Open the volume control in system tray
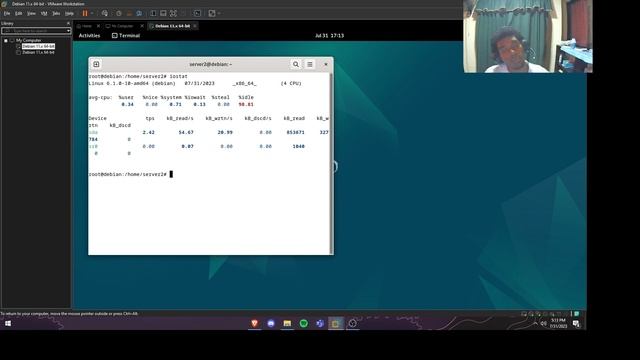The height and width of the screenshot is (360, 640). click(544, 323)
